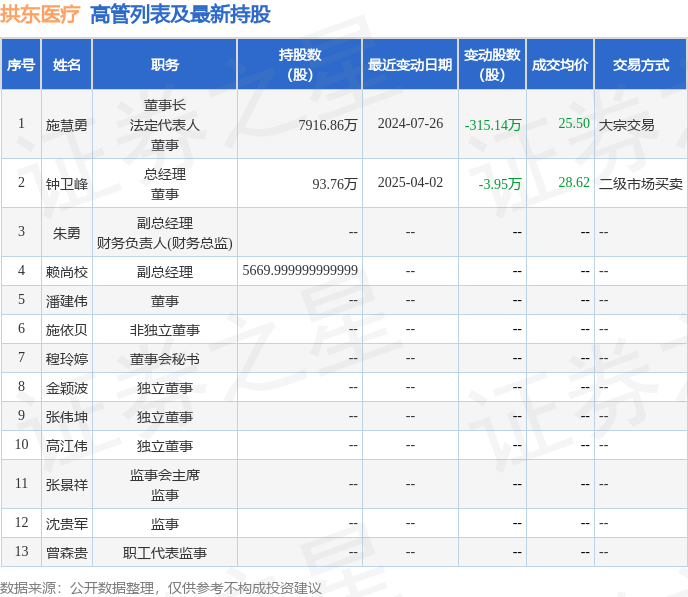Image resolution: width=688 pixels, height=597 pixels.
Task: Select the 最近变动日期 column header
Action: 410,64
